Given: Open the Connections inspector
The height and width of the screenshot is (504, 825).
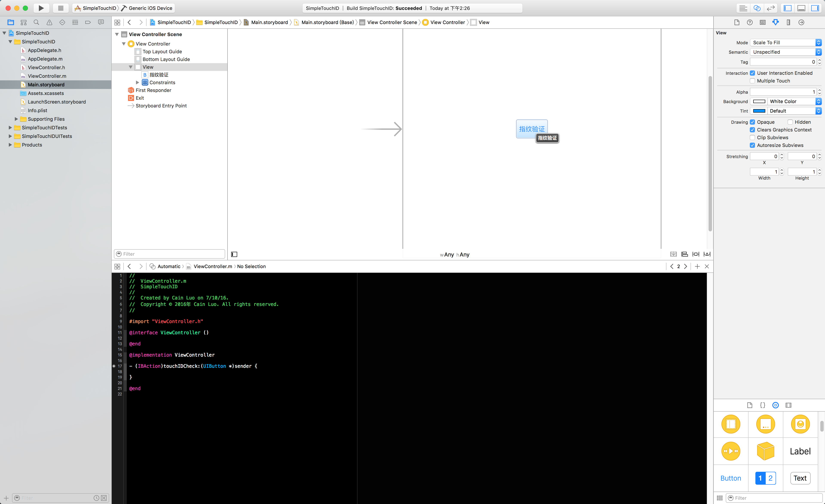Looking at the screenshot, I should pos(801,22).
